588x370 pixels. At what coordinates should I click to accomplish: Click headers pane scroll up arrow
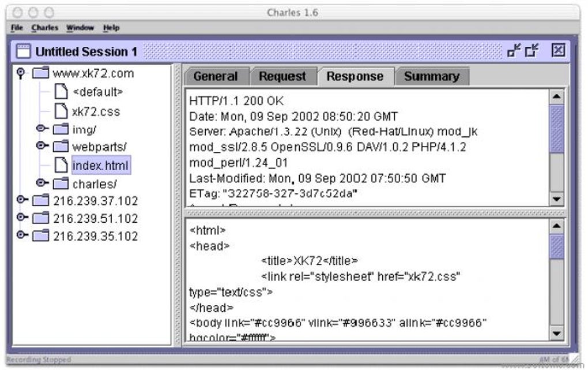(556, 97)
